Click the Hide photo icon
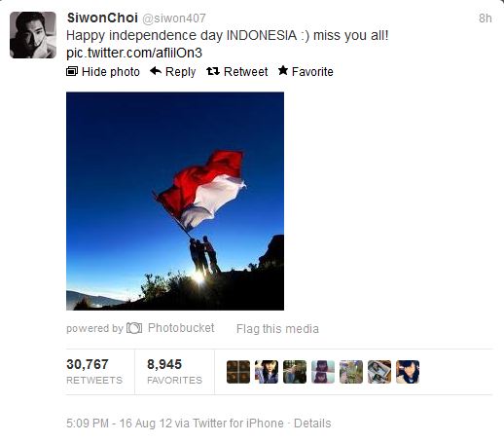 (x=72, y=71)
